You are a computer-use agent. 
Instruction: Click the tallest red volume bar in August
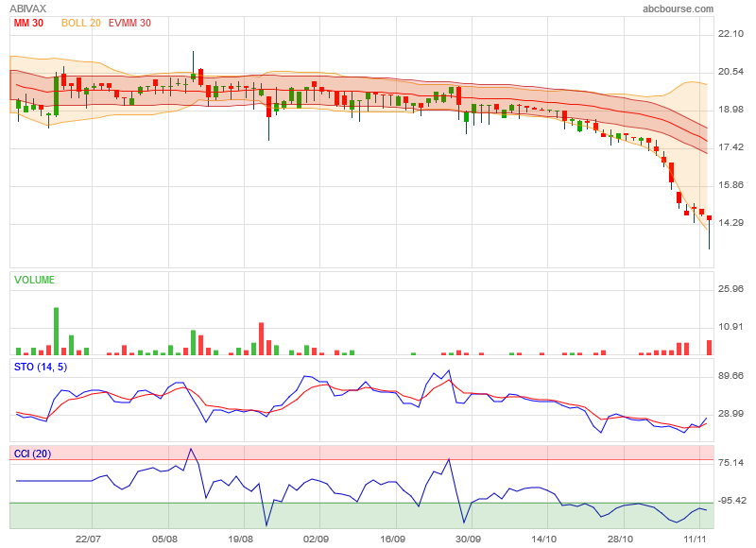click(x=262, y=339)
